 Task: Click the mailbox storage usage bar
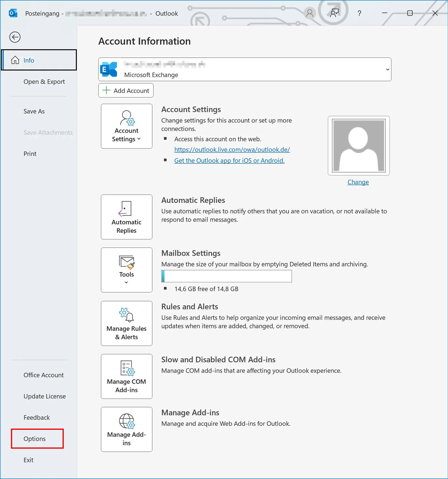pos(226,276)
